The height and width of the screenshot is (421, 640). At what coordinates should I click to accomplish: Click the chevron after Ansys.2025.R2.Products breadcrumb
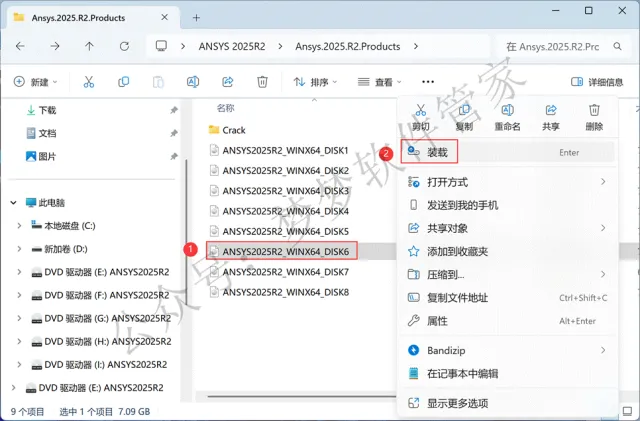pos(416,46)
